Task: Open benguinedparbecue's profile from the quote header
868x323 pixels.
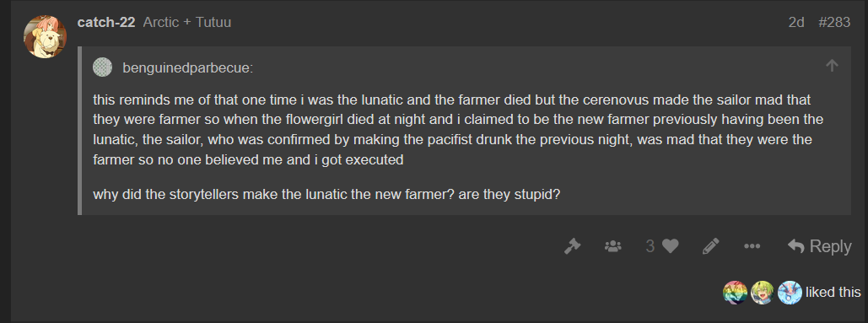Action: point(188,68)
